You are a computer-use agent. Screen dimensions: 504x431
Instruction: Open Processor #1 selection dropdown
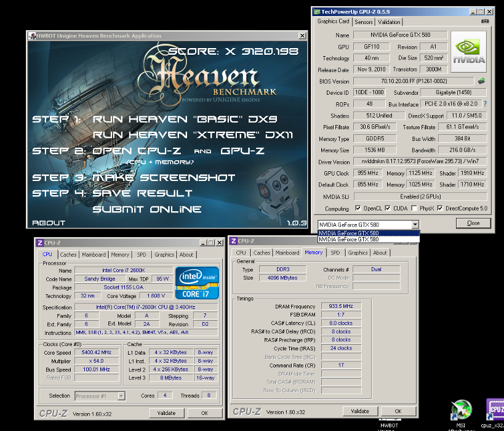tap(121, 396)
